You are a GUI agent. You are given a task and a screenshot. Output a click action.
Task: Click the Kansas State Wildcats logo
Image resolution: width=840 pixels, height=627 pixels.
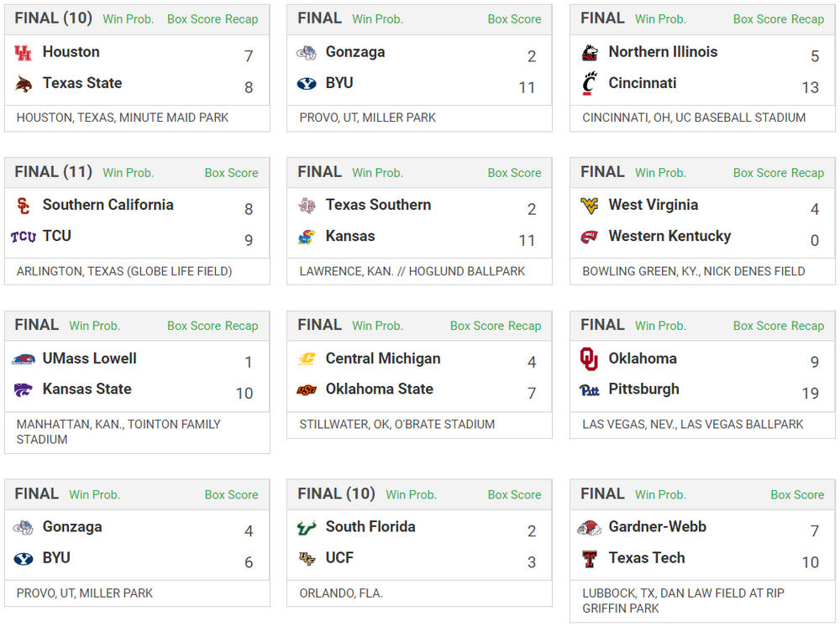point(24,390)
